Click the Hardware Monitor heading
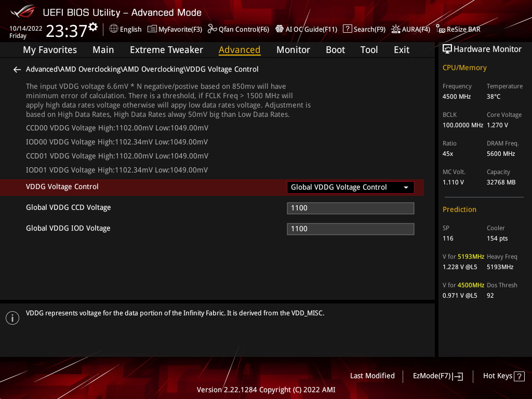 coord(487,49)
